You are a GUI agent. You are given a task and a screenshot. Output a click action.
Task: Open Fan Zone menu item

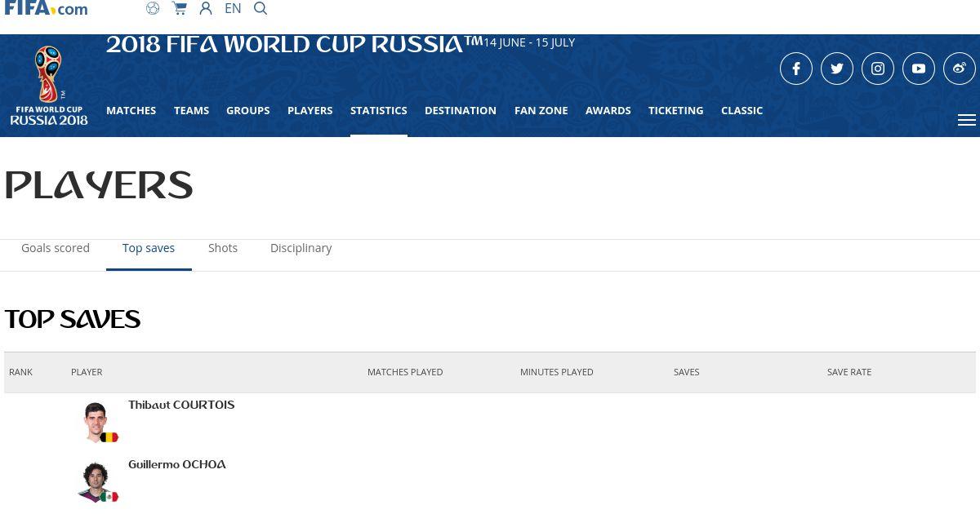click(x=541, y=110)
